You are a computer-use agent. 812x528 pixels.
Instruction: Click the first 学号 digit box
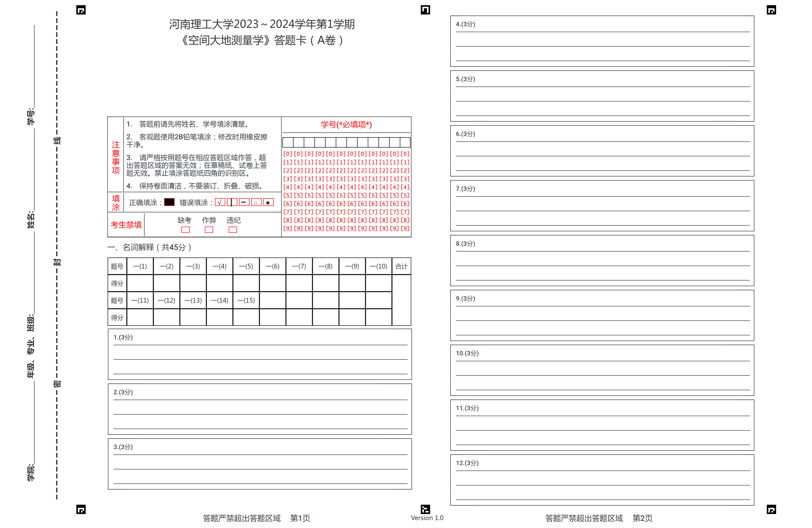tap(288, 142)
